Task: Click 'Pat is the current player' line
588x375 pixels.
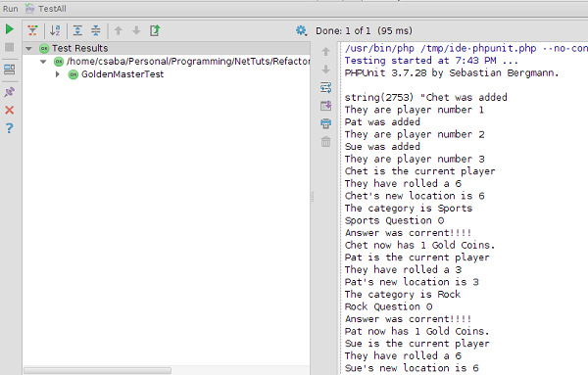Action: pos(417,258)
